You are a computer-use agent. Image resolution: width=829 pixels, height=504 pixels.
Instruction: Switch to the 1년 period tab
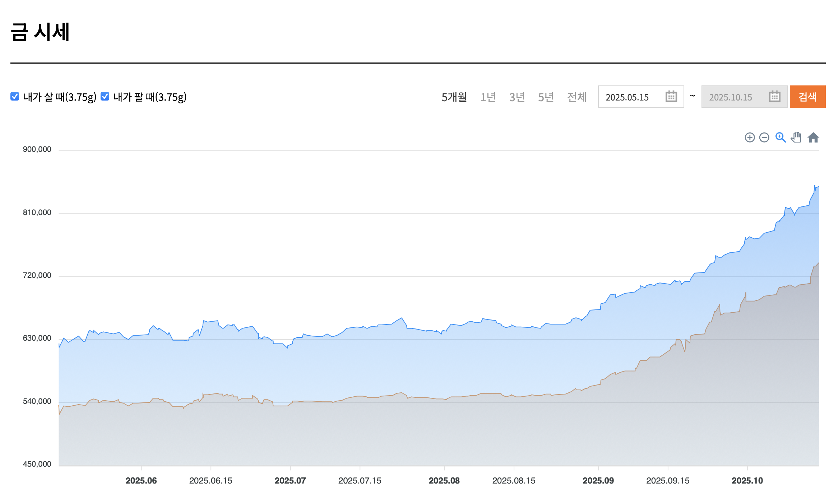pyautogui.click(x=488, y=97)
